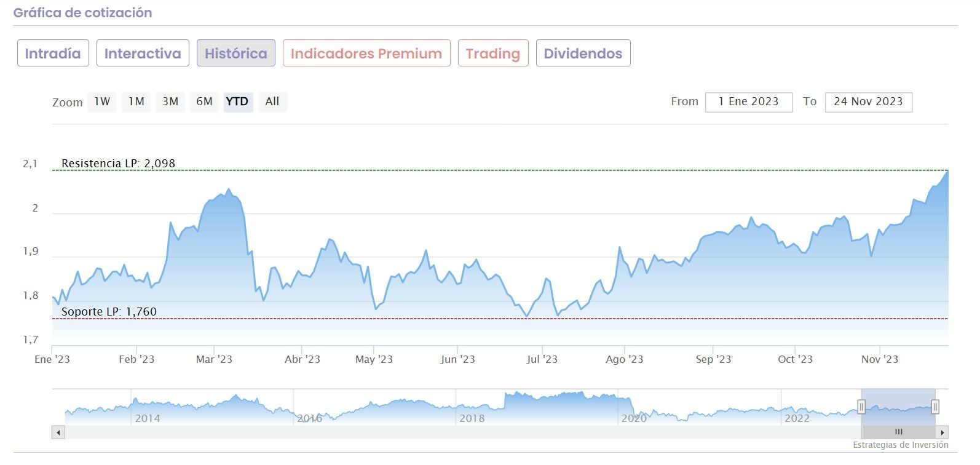The height and width of the screenshot is (465, 980).
Task: Click the From date field
Action: pos(748,102)
